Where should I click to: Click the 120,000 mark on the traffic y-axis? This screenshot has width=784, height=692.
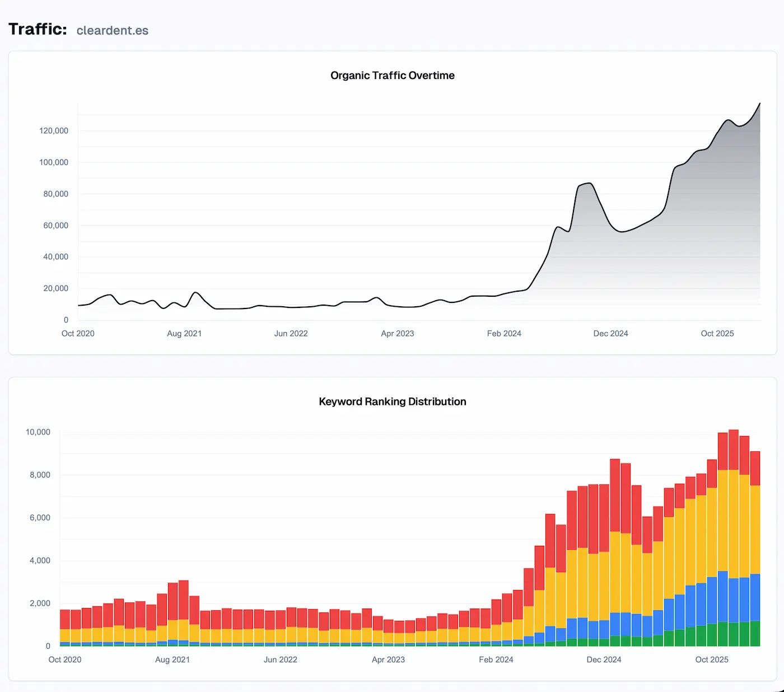tap(54, 130)
